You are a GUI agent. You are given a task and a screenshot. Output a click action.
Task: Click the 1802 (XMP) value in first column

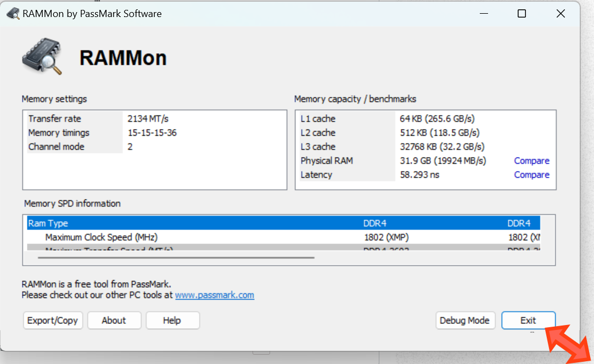[386, 237]
